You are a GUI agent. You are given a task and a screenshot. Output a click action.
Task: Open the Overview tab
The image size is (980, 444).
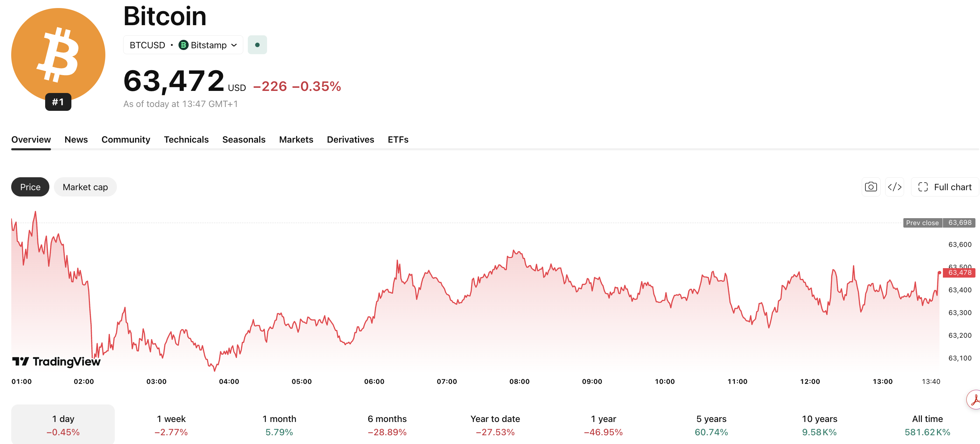tap(31, 139)
